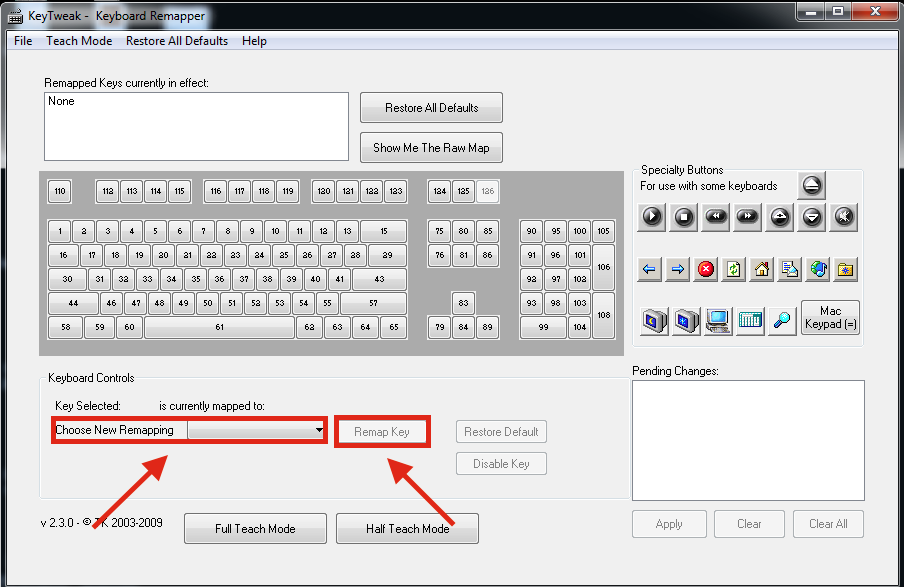Viewport: 904px width, 587px height.
Task: Select keyboard key number 58
Action: 66,327
